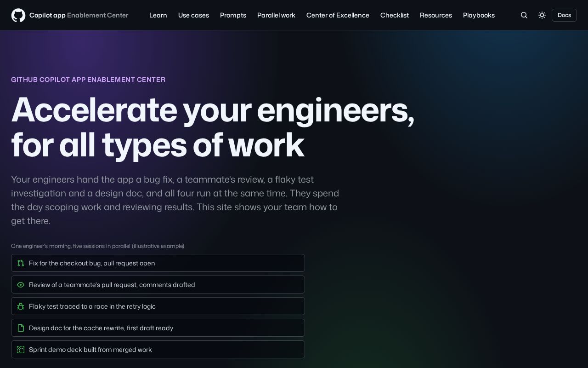Select "Sprint demo deck built from merged work"
588x368 pixels.
(x=158, y=350)
